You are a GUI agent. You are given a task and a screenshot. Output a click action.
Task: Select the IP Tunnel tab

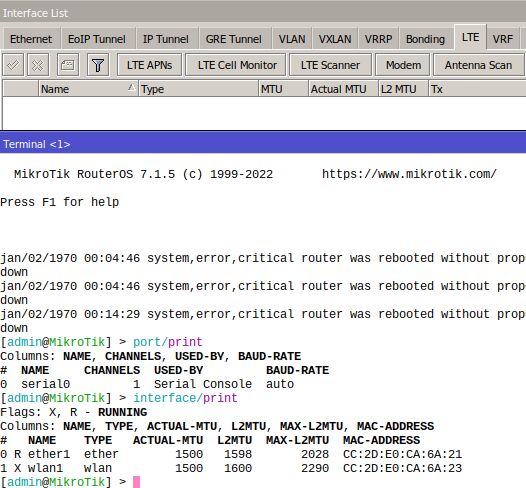(x=166, y=39)
